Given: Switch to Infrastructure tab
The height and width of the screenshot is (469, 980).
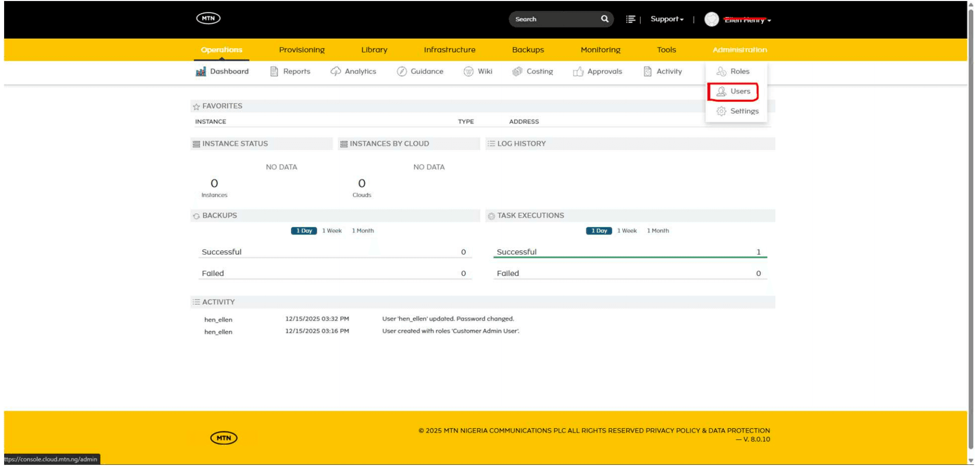Looking at the screenshot, I should pos(449,50).
